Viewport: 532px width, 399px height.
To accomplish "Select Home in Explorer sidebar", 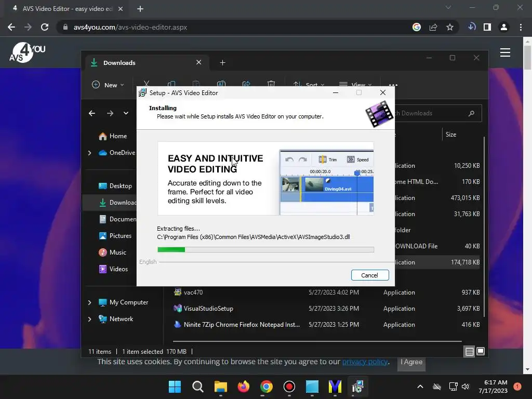I will [113, 136].
